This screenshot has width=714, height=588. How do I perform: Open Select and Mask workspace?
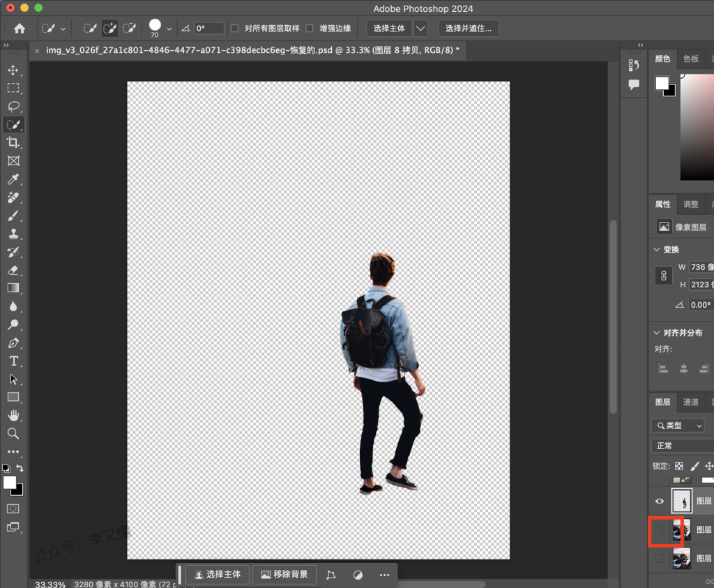pos(469,28)
